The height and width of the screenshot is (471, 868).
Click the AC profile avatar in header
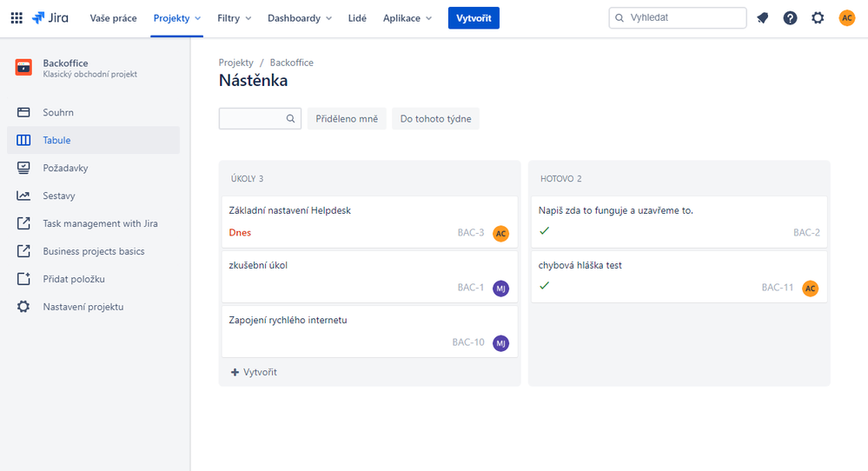point(847,17)
